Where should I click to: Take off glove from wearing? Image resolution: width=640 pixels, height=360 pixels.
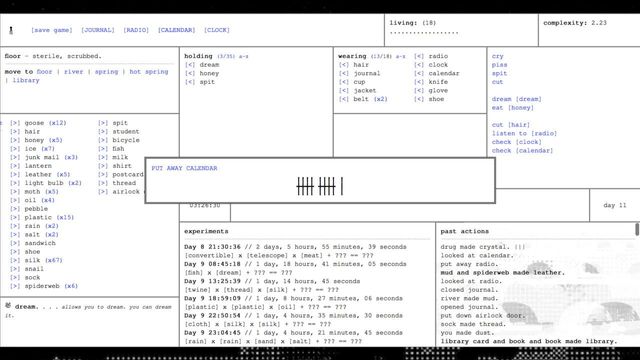click(418, 91)
